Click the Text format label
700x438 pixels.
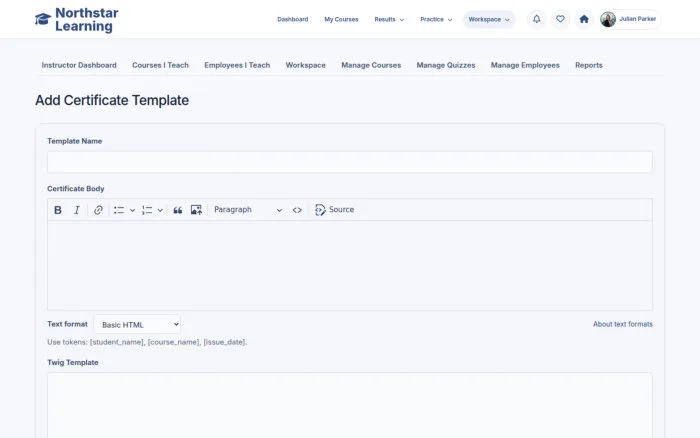tap(67, 324)
